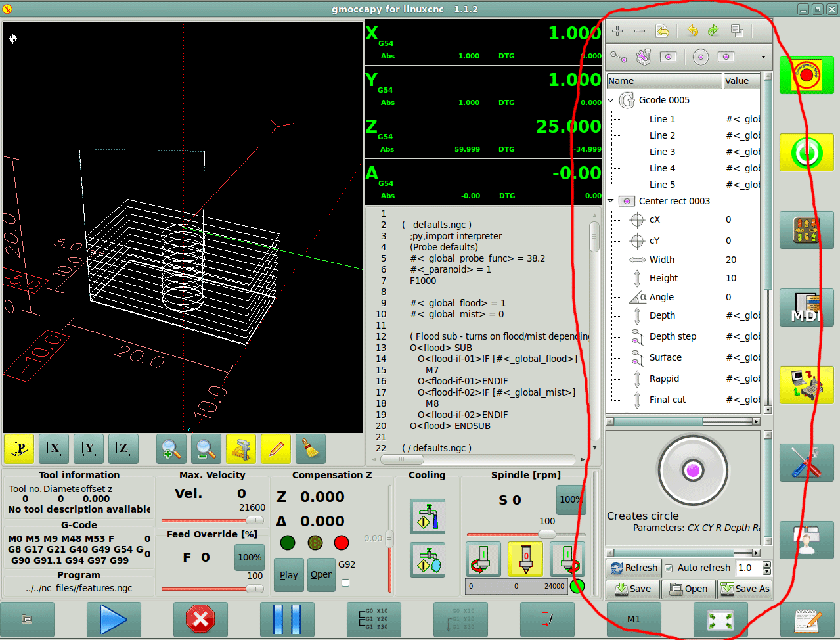Uncheck the Auto refresh checkbox

pos(669,568)
